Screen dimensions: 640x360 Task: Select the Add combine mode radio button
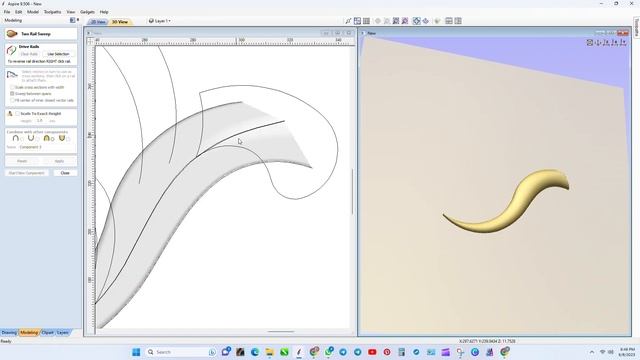[22, 140]
